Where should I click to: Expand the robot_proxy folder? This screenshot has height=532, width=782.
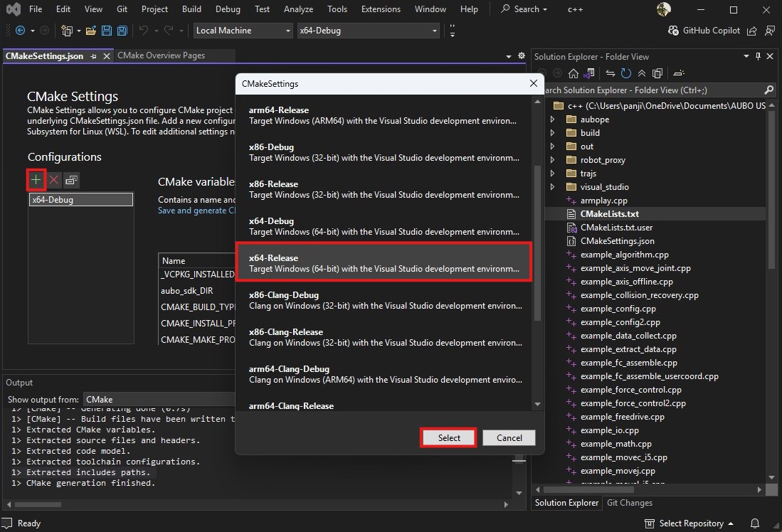[x=553, y=159]
